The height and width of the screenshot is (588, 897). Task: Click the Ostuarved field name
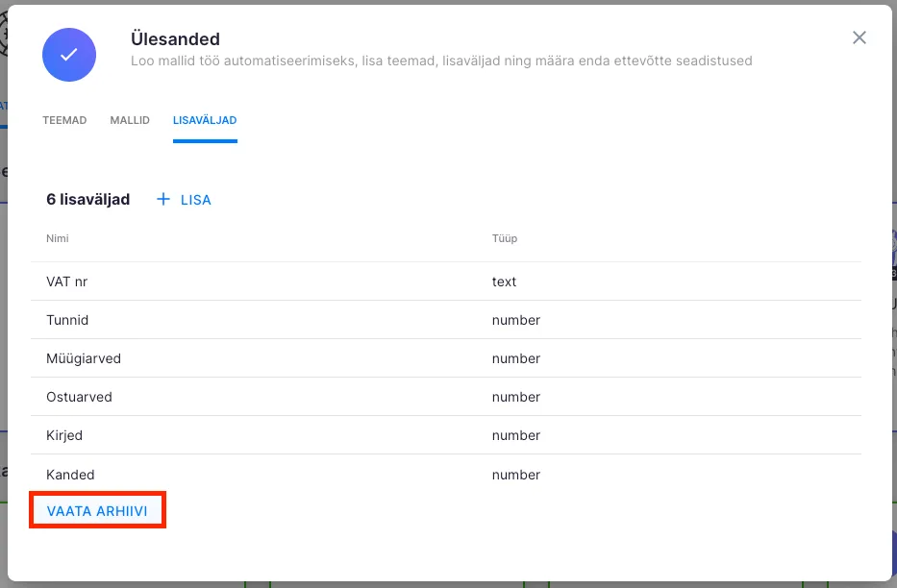79,397
